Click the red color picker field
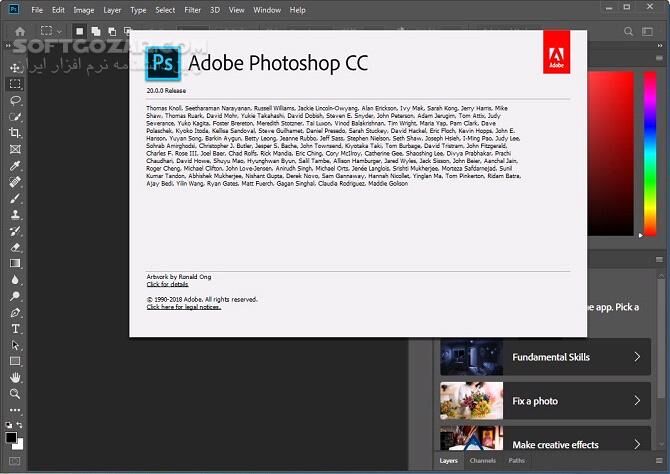Viewport: 670px width, 474px height. click(x=610, y=153)
